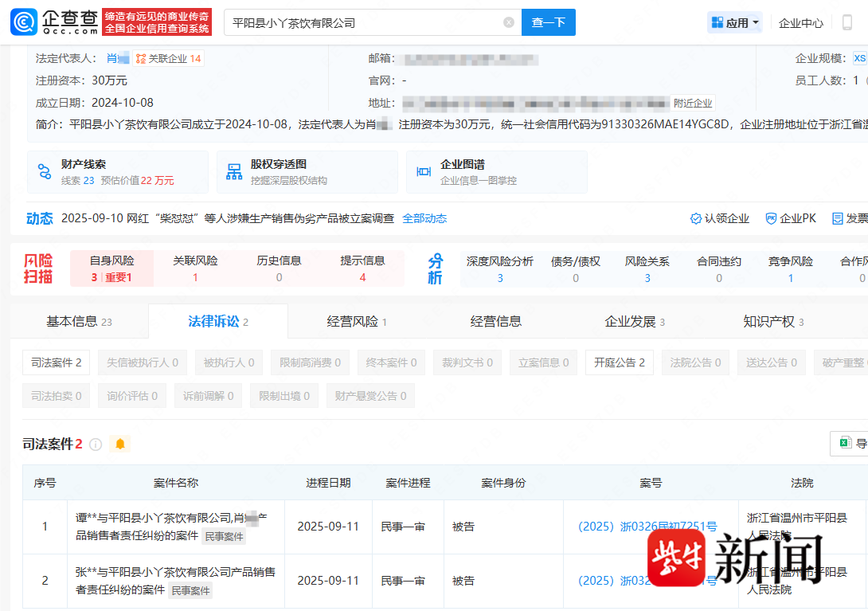The height and width of the screenshot is (611, 868).
Task: Select 关联风险 risk scan item
Action: [195, 268]
